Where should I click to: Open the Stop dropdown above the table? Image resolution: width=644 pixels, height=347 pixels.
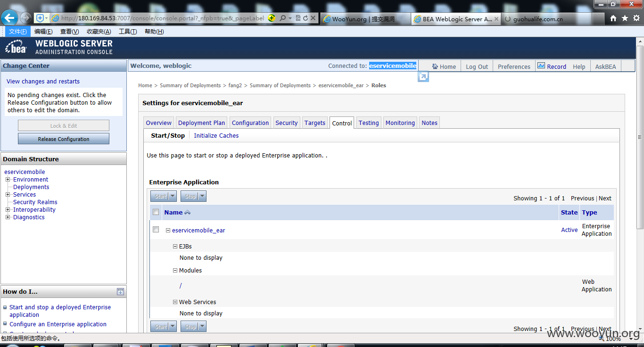coord(202,196)
